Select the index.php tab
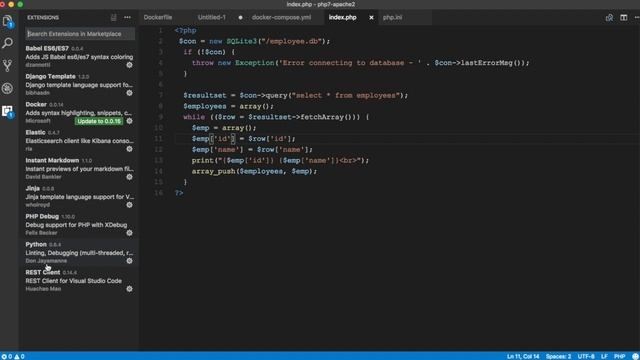640x360 pixels. click(343, 18)
